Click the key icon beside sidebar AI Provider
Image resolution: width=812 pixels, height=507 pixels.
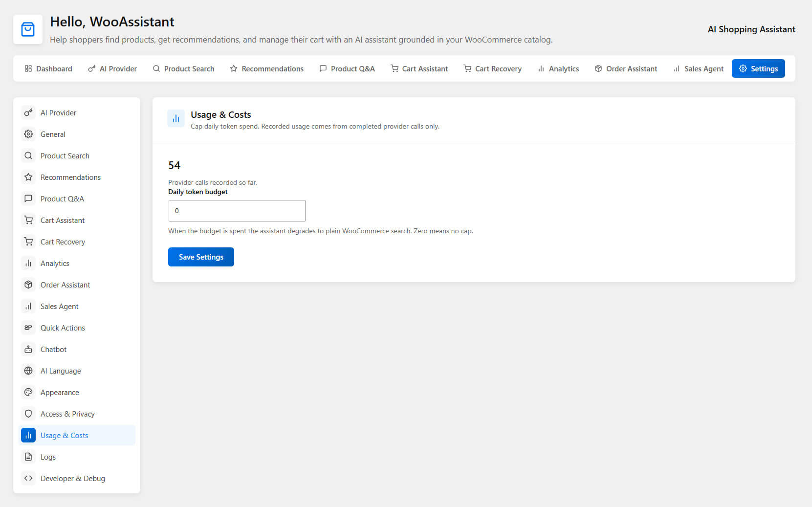[x=28, y=112]
